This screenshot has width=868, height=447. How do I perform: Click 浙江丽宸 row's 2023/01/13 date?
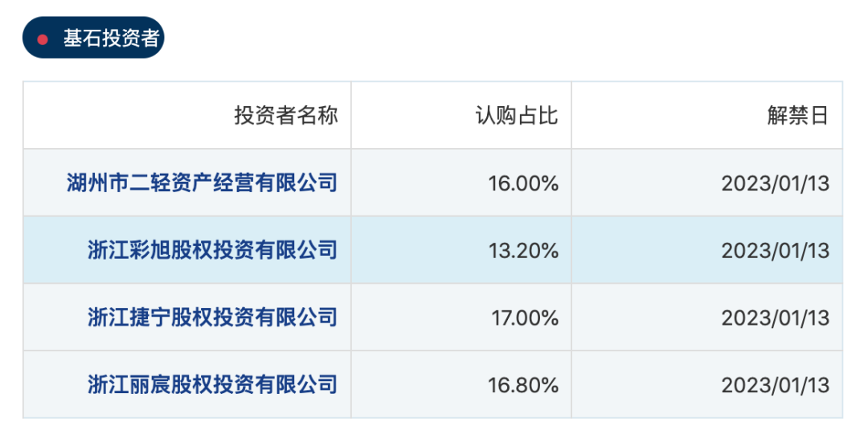775,385
